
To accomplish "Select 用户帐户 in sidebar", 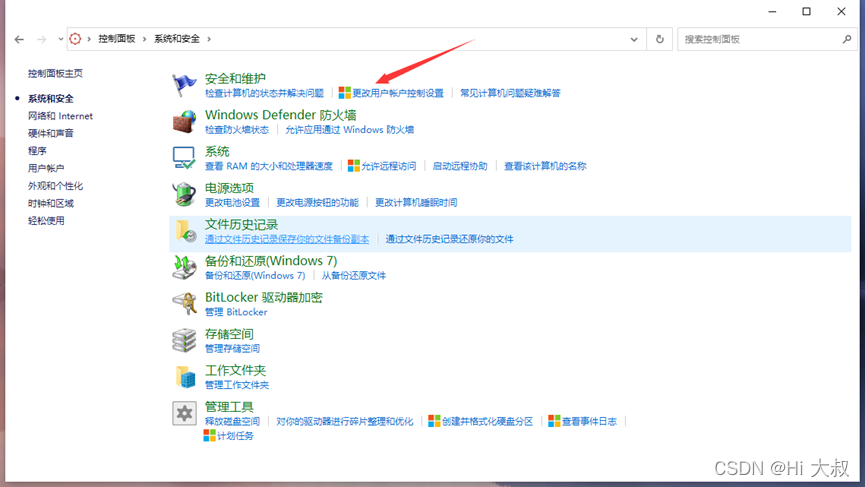I will pyautogui.click(x=46, y=168).
